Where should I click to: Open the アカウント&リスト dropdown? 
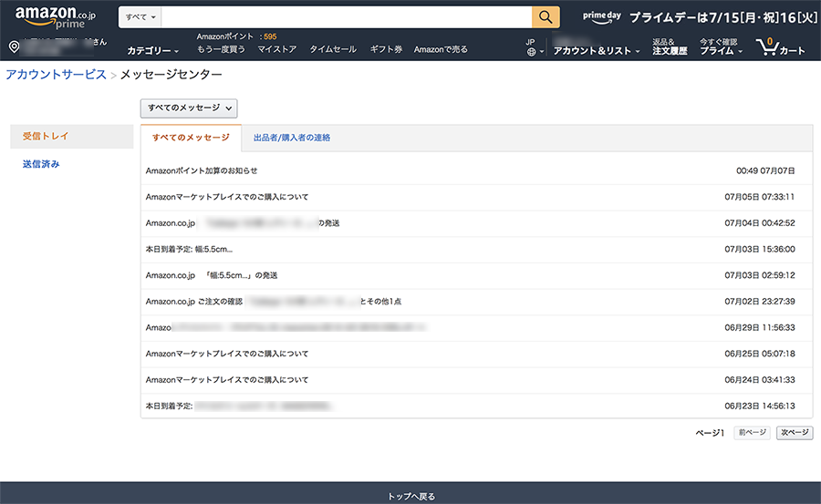tap(597, 50)
